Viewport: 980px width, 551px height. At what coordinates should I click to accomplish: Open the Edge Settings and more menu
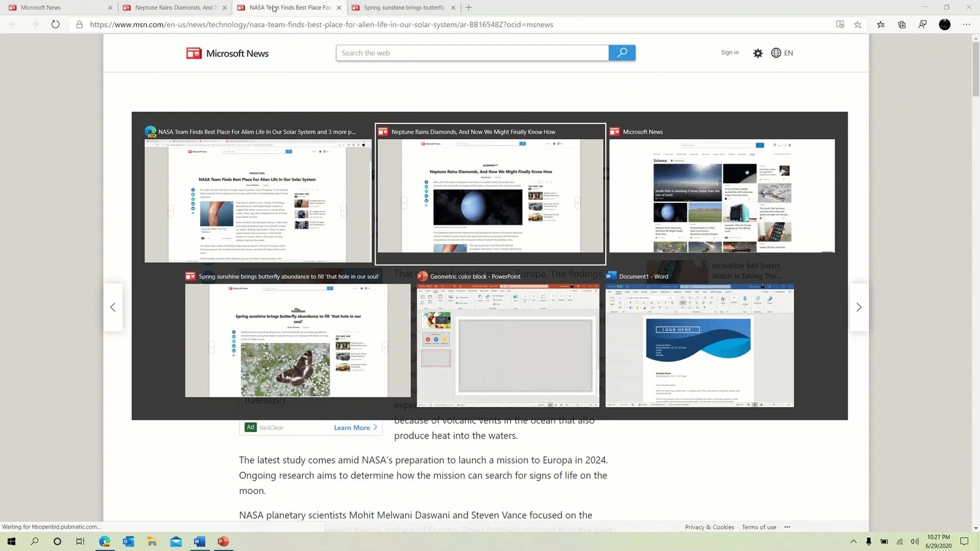pyautogui.click(x=966, y=24)
